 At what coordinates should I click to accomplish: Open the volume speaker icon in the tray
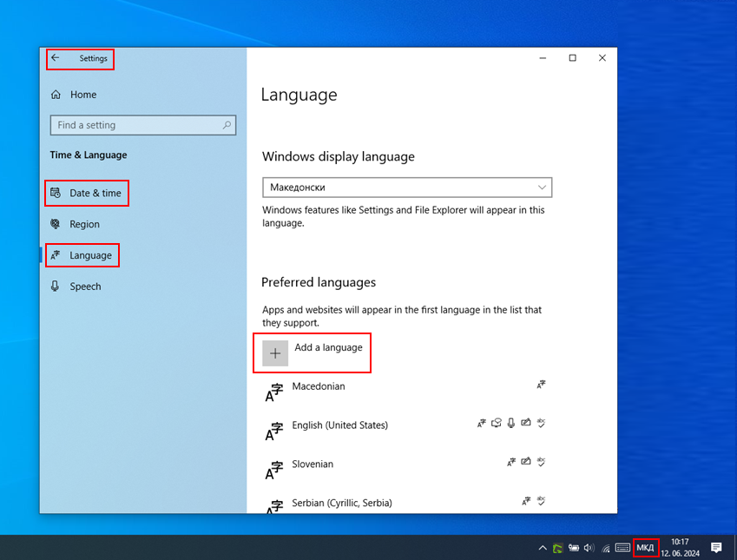(x=589, y=548)
